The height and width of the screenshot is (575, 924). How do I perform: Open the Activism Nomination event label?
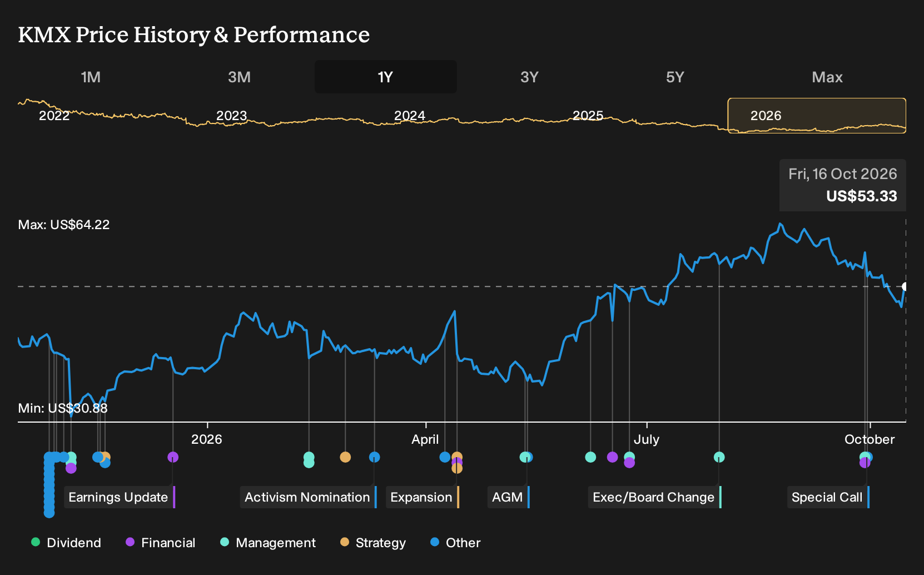click(x=309, y=497)
